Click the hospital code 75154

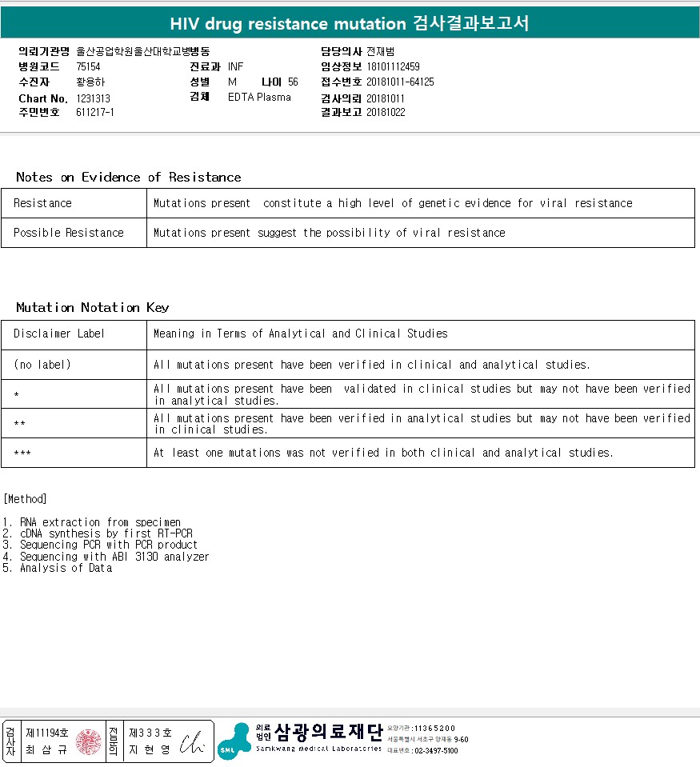point(88,66)
